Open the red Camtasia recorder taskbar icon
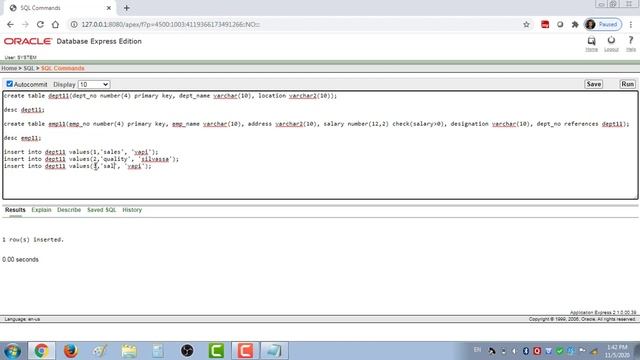 [x=245, y=351]
